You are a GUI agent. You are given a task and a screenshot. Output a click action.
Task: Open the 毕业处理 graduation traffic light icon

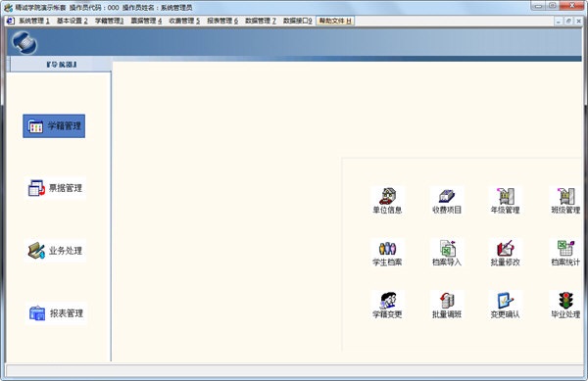(565, 306)
